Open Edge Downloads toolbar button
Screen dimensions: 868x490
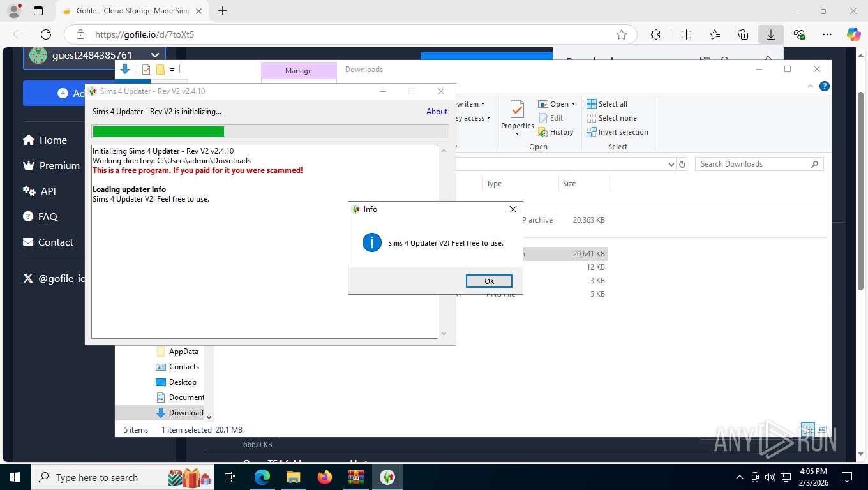(x=771, y=34)
